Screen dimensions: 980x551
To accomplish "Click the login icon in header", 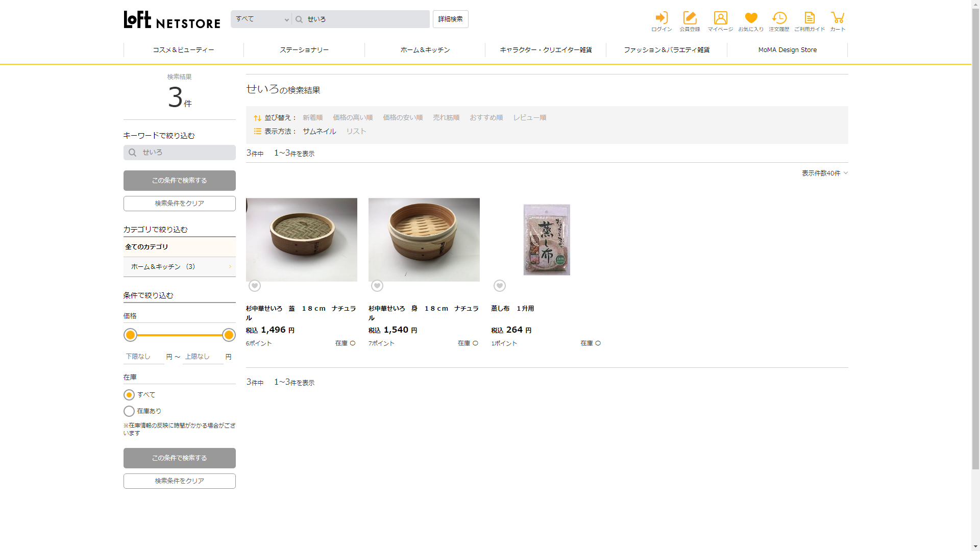I will [661, 18].
